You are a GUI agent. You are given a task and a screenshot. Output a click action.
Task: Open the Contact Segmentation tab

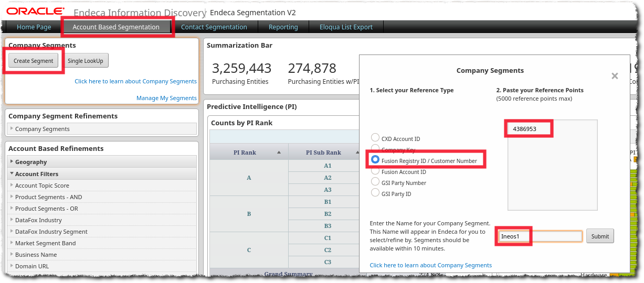click(x=214, y=27)
